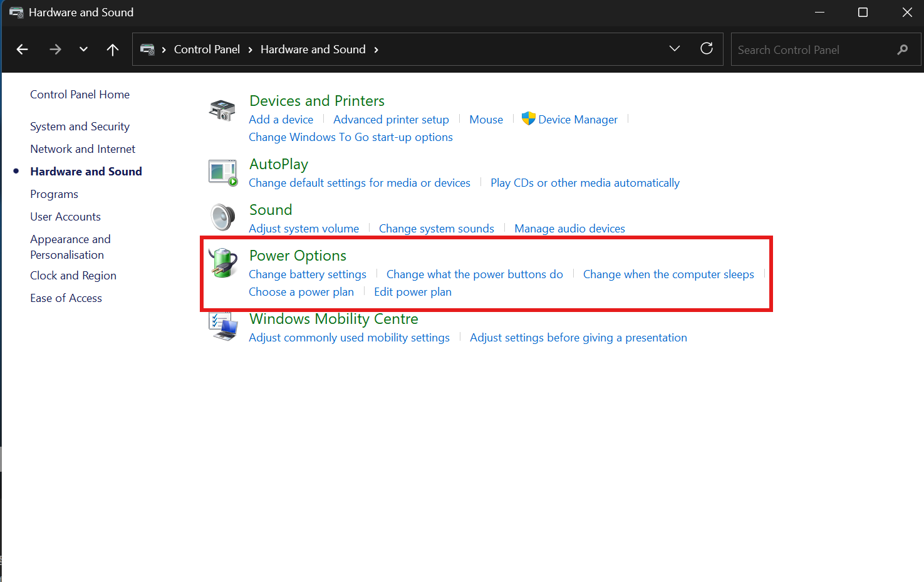Click Change Windows To Go start-up options
924x582 pixels.
click(351, 137)
